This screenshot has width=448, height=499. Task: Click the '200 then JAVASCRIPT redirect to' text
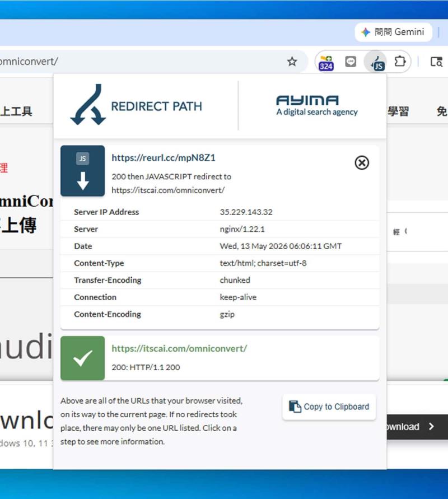[171, 176]
